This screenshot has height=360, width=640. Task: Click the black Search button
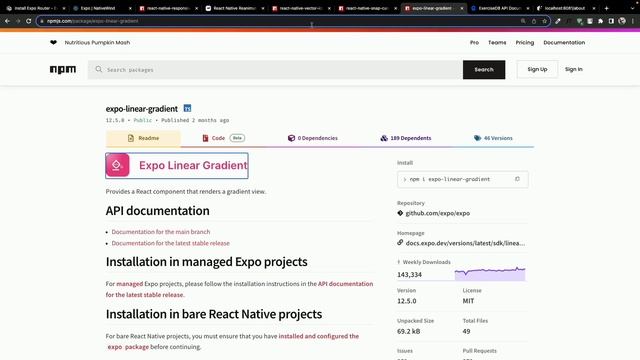click(x=484, y=70)
